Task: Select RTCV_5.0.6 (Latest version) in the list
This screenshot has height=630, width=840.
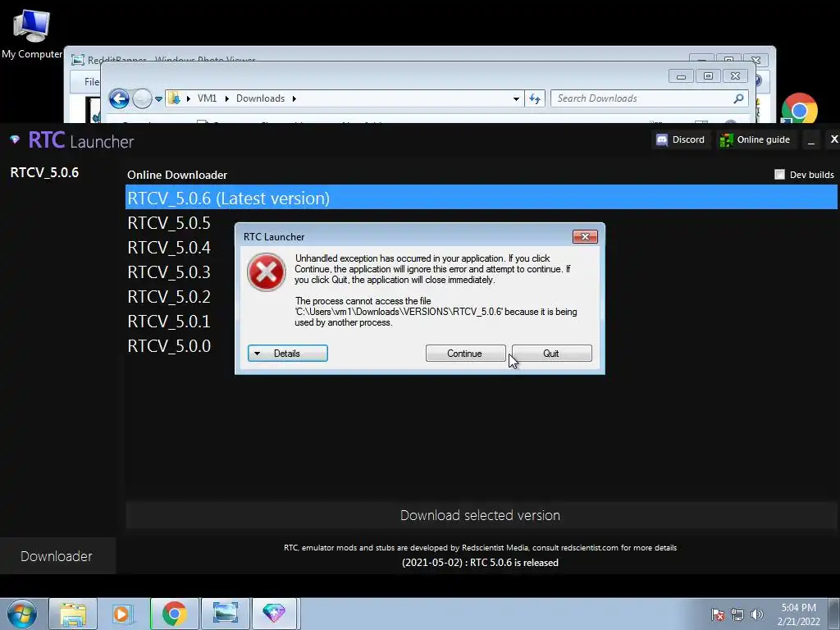Action: 481,198
